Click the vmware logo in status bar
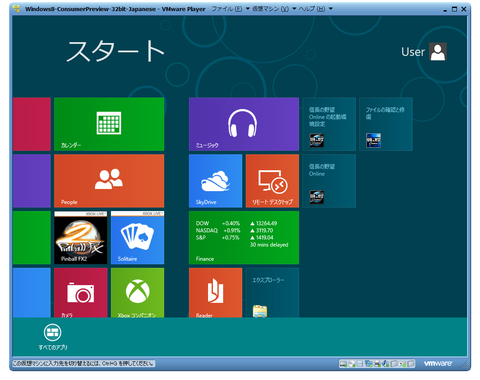 click(438, 363)
